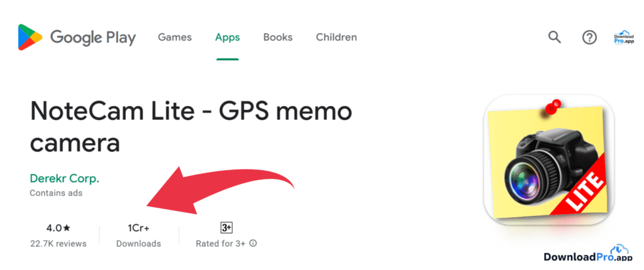Go to the Children tab
644x270 pixels.
[336, 37]
